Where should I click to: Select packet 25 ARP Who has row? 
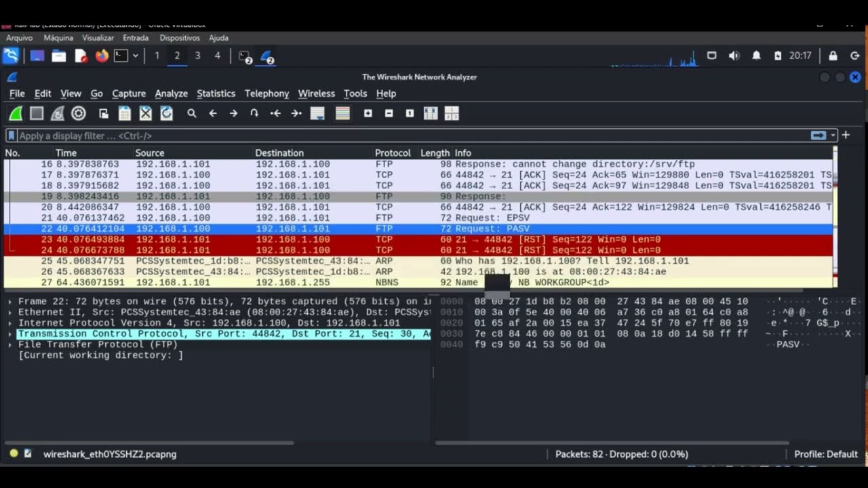(x=418, y=261)
